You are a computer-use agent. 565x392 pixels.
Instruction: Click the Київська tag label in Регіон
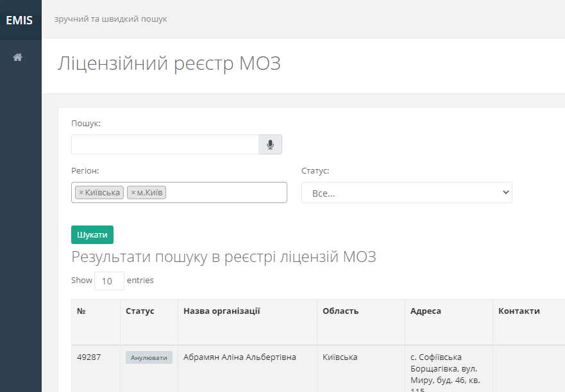(x=103, y=193)
